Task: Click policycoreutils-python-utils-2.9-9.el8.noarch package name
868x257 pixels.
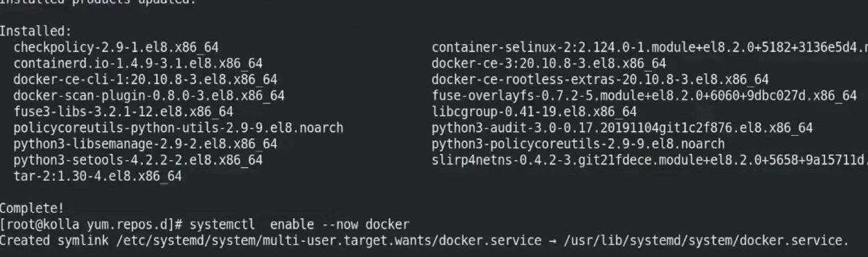Action: pos(179,127)
